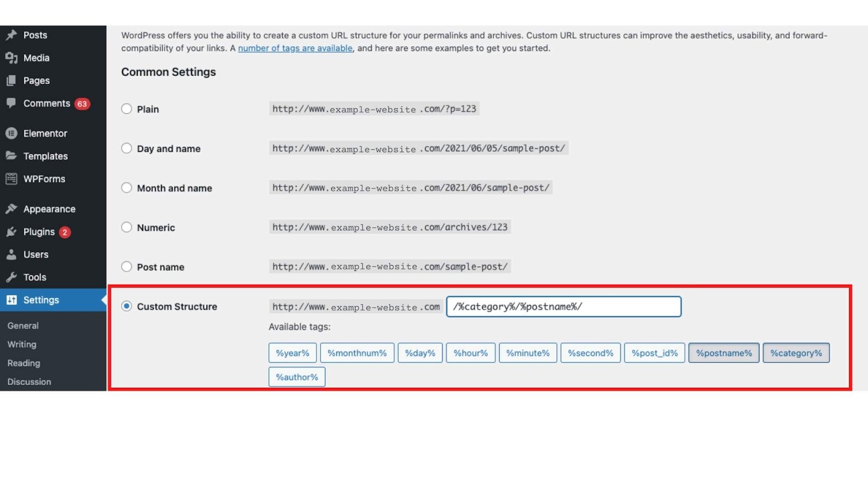Viewport: 868px width, 488px height.
Task: Choose the Post name radio option
Action: [126, 267]
